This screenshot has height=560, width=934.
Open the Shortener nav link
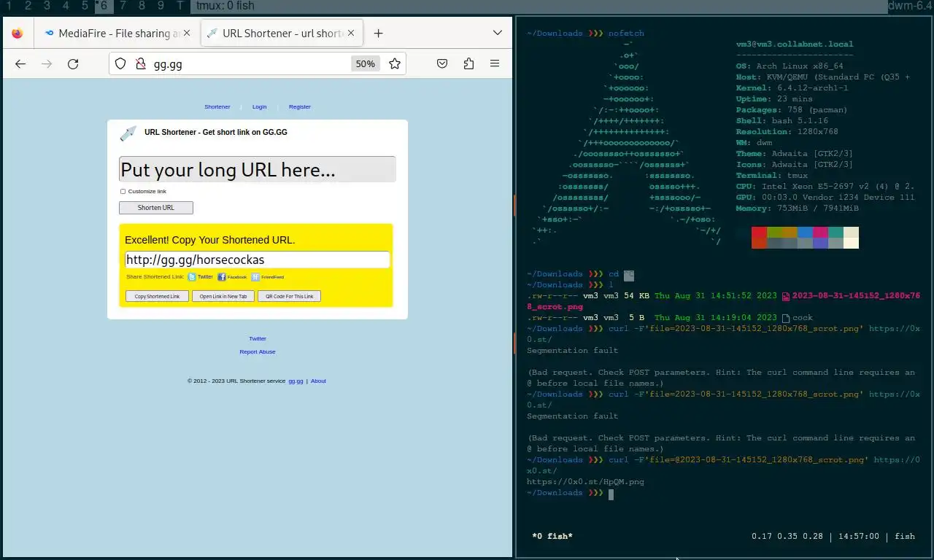(x=217, y=107)
